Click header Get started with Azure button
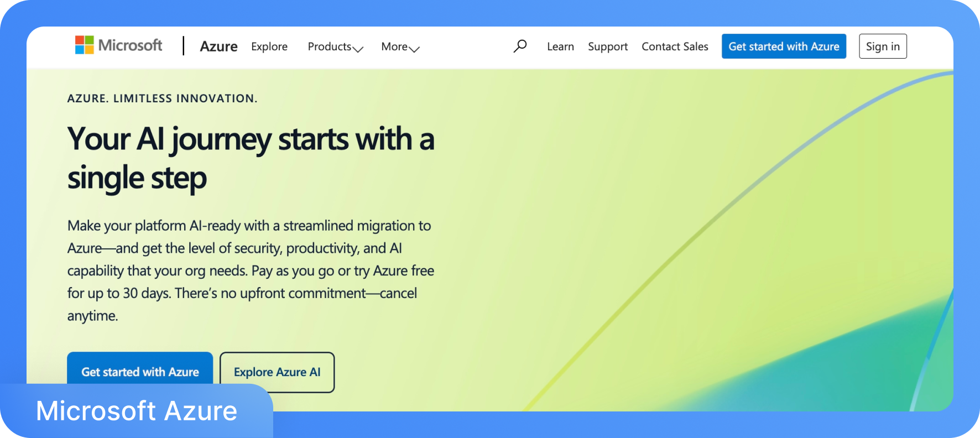Screen dimensions: 980x438 tap(784, 46)
